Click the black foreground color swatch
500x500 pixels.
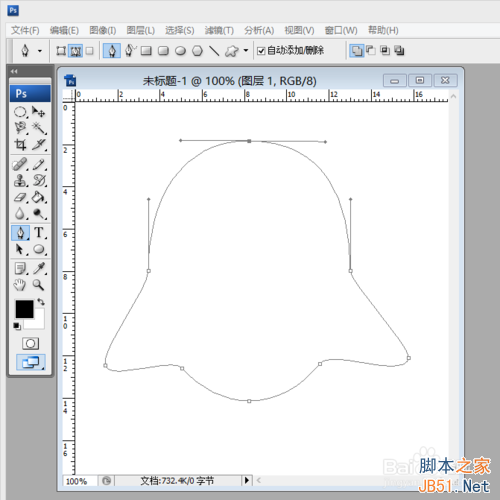24,309
